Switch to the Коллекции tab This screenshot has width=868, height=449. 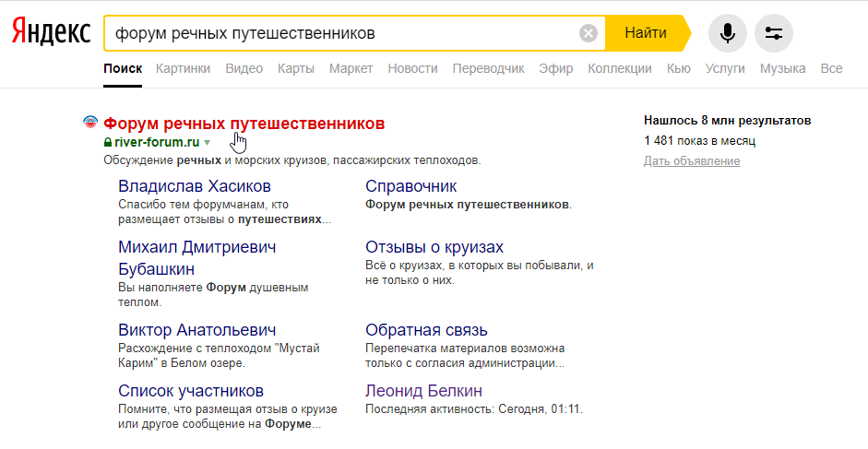(620, 68)
